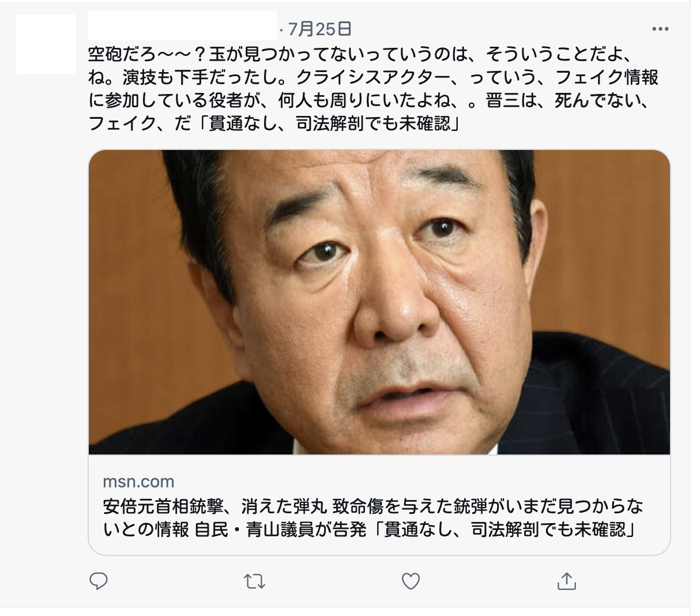Viewport: 700px width, 616px height.
Task: Retweet this post with the arrows icon
Action: [254, 581]
